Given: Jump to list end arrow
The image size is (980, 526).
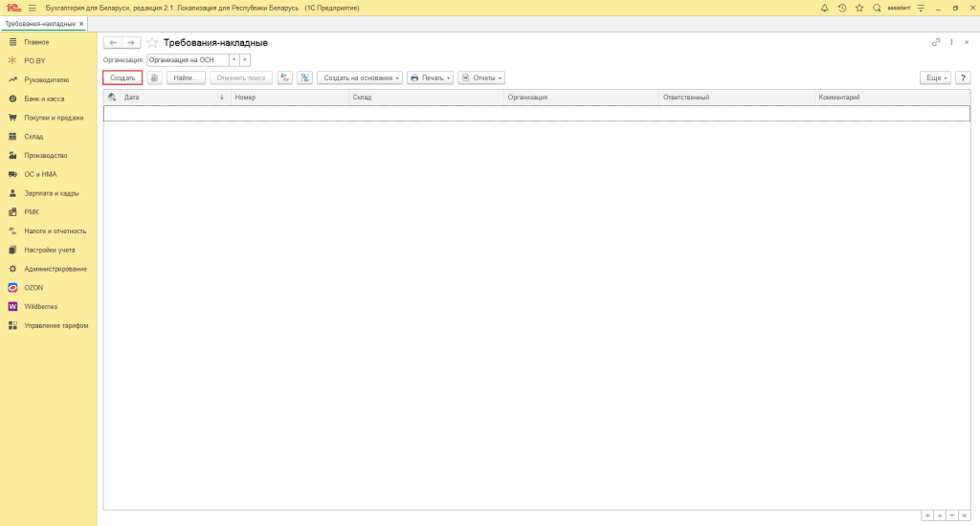Looking at the screenshot, I should [x=965, y=516].
